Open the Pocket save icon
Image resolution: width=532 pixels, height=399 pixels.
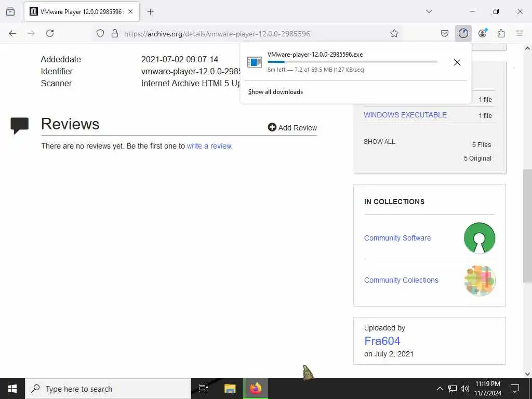coord(445,33)
